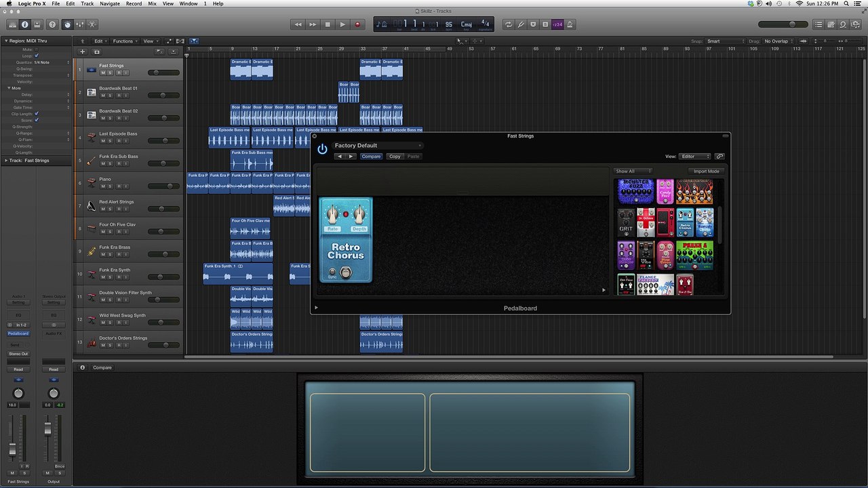Open the File menu
Viewport: 868px width, 488px height.
56,3
